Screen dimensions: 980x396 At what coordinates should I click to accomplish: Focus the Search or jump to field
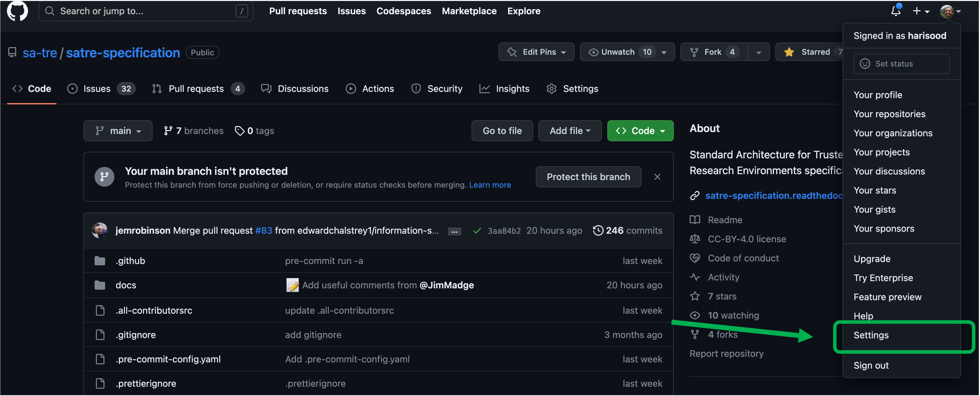[146, 11]
